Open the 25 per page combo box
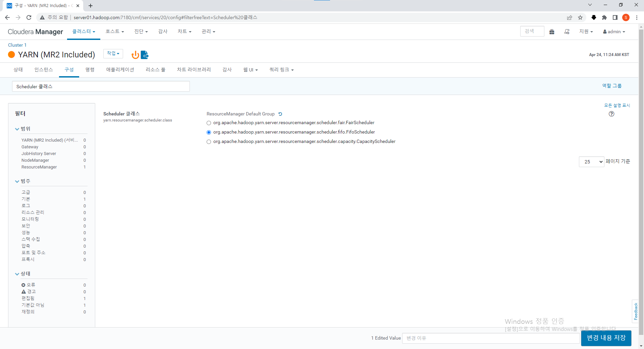Image resolution: width=644 pixels, height=349 pixels. pos(591,162)
